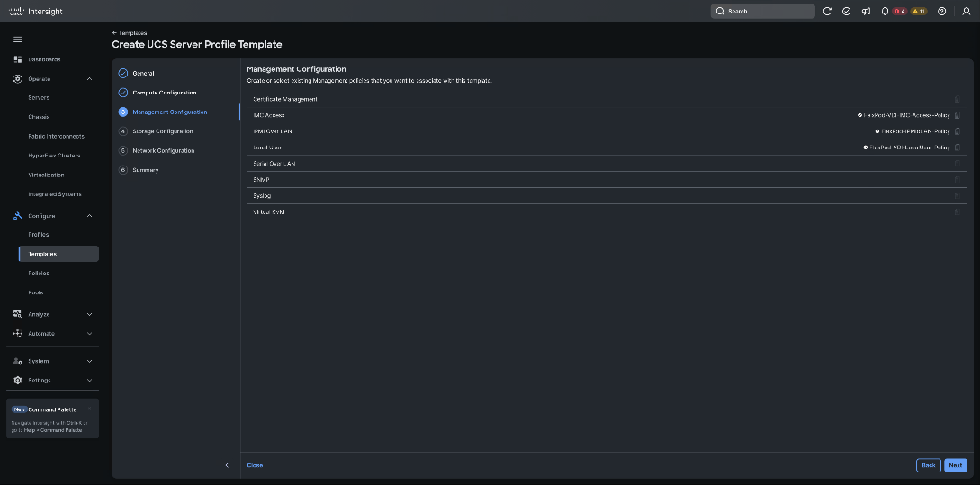
Task: Open the help question mark icon
Action: pyautogui.click(x=942, y=12)
